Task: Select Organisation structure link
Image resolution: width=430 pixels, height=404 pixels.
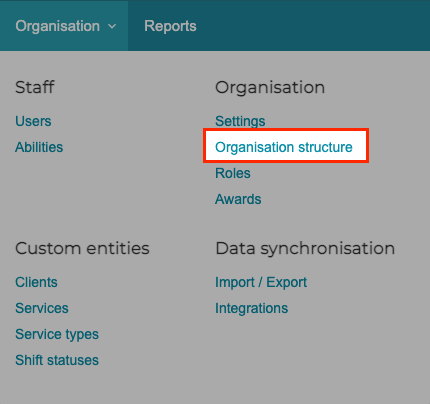Action: [x=284, y=147]
